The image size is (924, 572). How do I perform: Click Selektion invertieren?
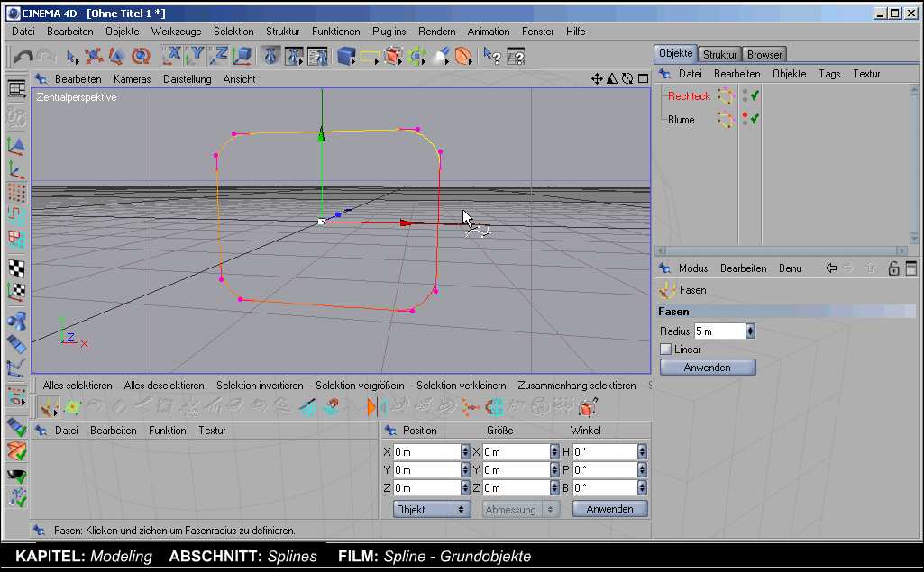(260, 386)
